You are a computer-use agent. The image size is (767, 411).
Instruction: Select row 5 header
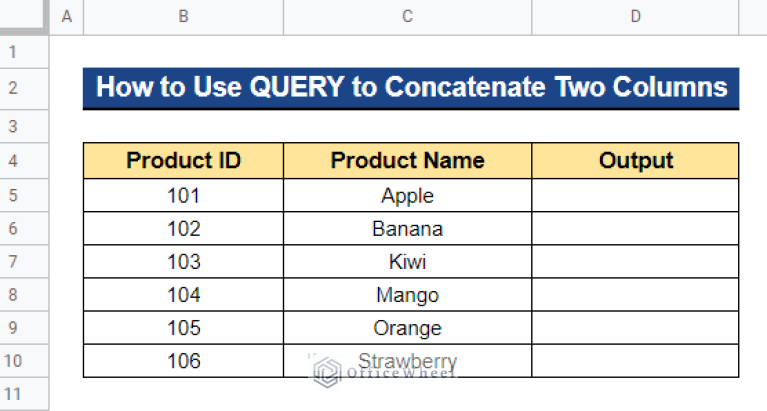[x=24, y=195]
